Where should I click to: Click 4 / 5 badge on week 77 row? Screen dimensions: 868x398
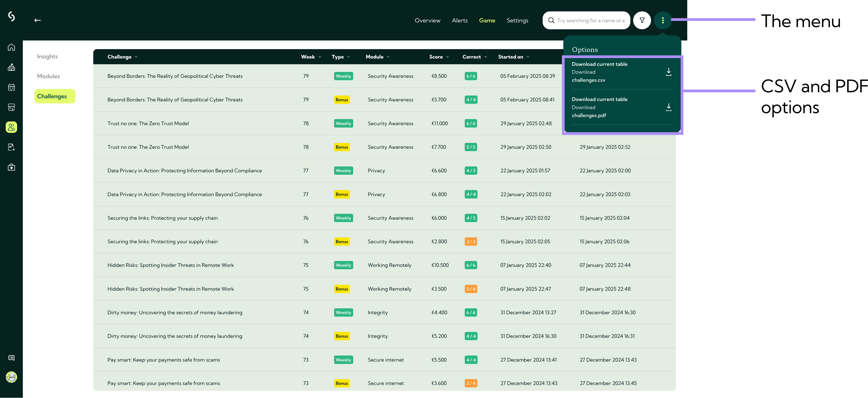pyautogui.click(x=471, y=171)
